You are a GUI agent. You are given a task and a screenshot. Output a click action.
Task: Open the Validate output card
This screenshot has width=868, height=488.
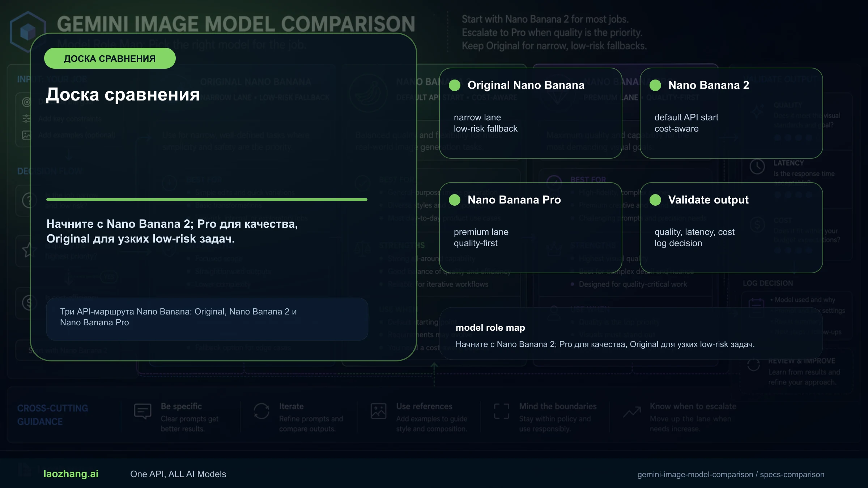(x=731, y=228)
